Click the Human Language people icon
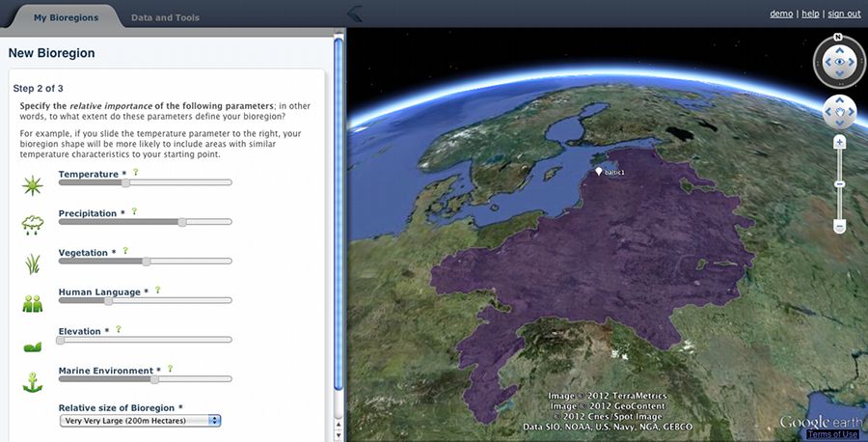The image size is (868, 442). (33, 304)
